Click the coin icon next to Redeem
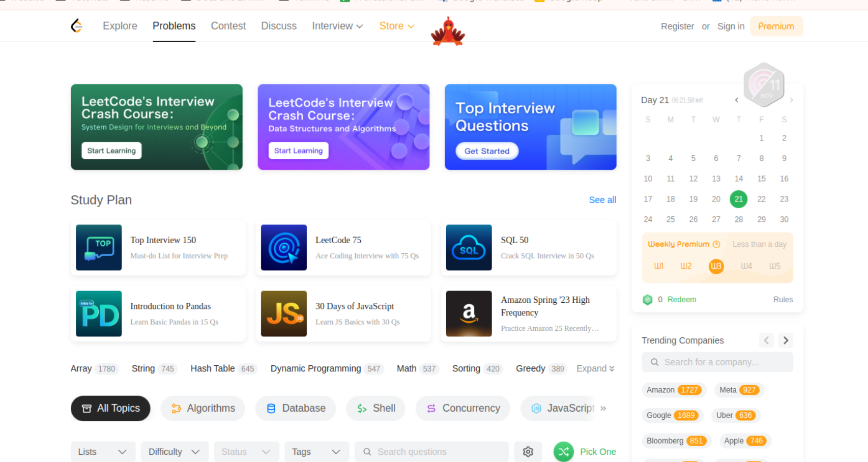The image size is (868, 462). [647, 300]
